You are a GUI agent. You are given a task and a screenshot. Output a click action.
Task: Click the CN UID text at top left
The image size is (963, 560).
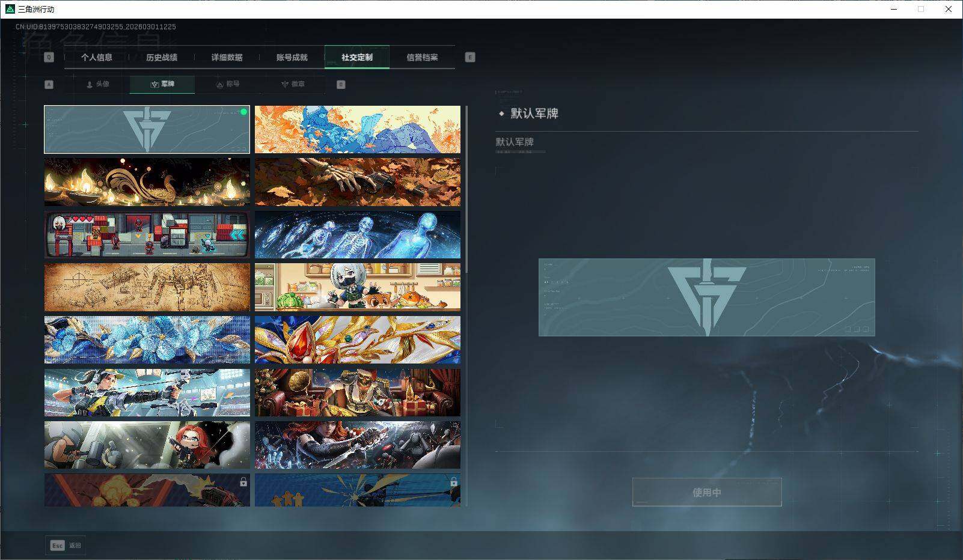(x=96, y=27)
